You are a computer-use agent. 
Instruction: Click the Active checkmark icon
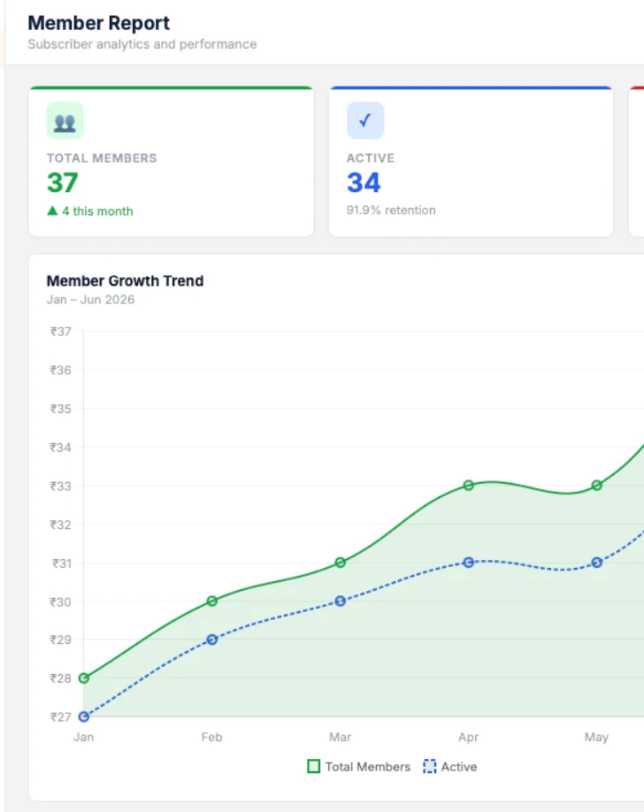click(x=365, y=120)
